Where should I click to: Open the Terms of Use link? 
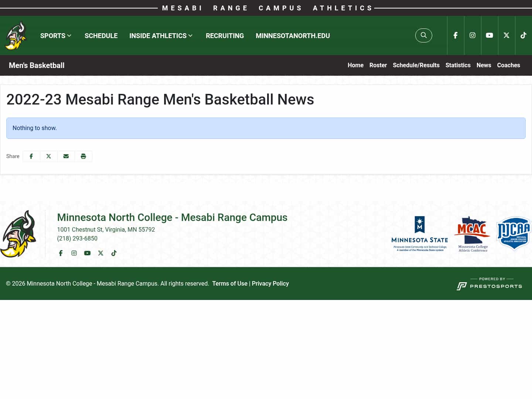[x=230, y=283]
